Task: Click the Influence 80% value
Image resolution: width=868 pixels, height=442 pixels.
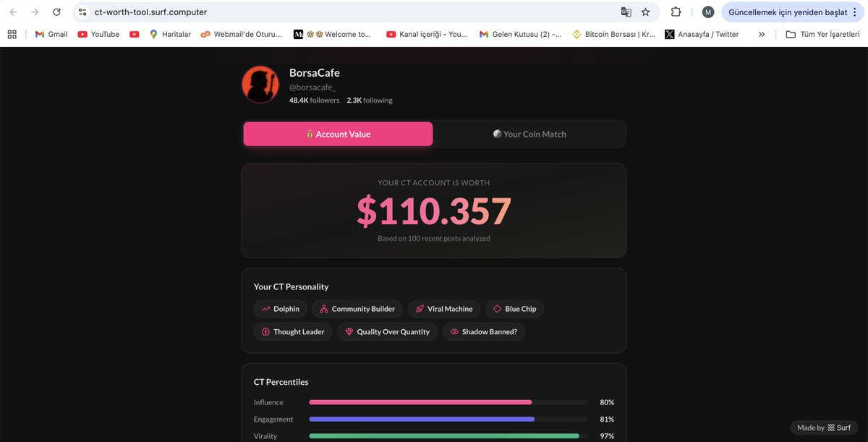Action: pyautogui.click(x=607, y=402)
